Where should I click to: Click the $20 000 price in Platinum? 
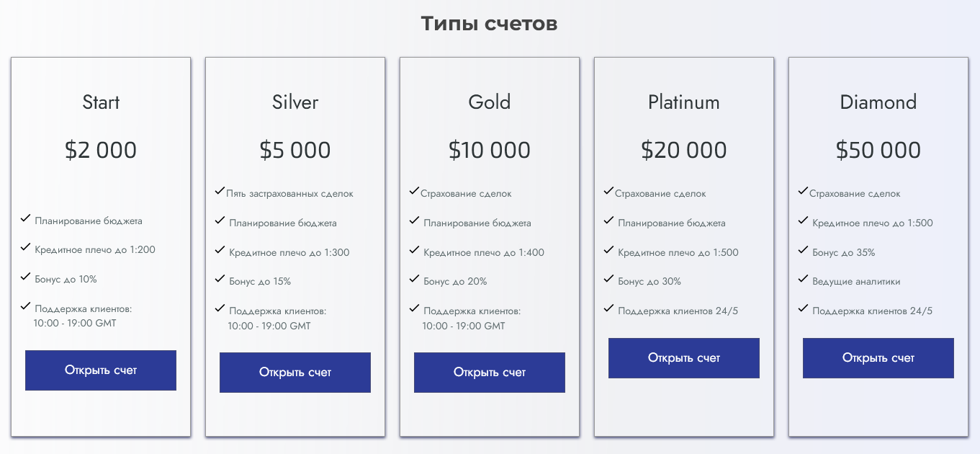tap(683, 150)
